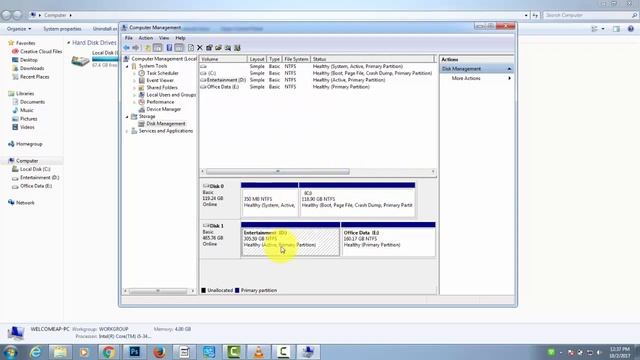Expand Services and Applications node
This screenshot has height=360, width=640.
127,131
